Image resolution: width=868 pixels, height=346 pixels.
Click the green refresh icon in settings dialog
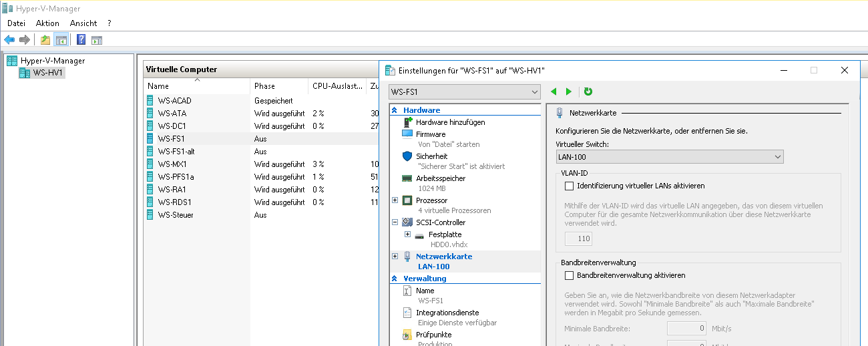588,92
